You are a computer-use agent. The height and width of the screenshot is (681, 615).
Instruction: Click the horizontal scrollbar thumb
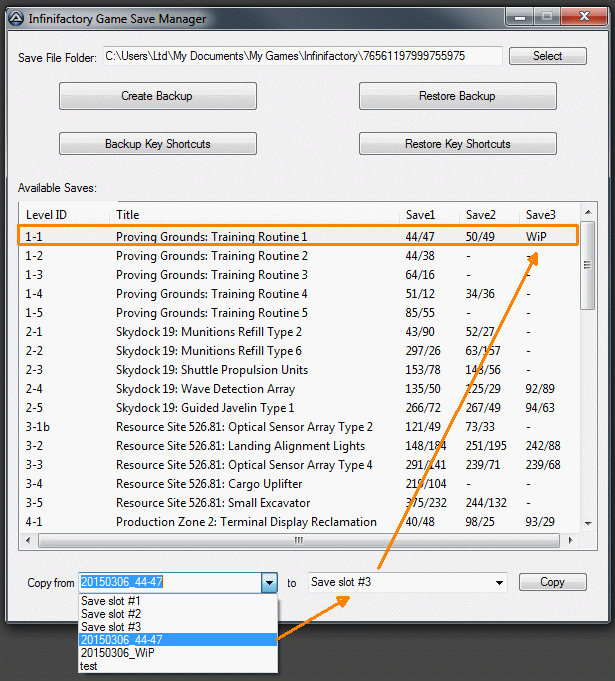(299, 540)
